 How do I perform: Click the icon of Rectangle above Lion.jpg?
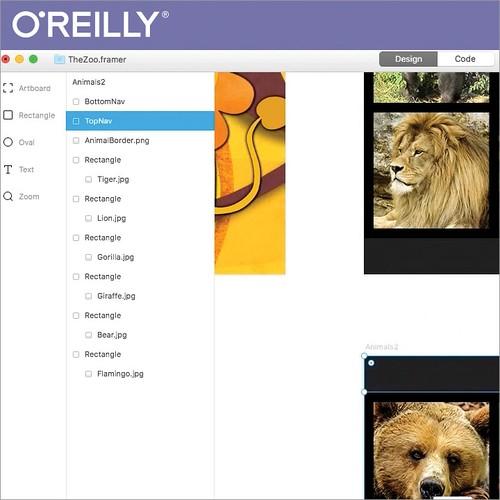(76, 199)
